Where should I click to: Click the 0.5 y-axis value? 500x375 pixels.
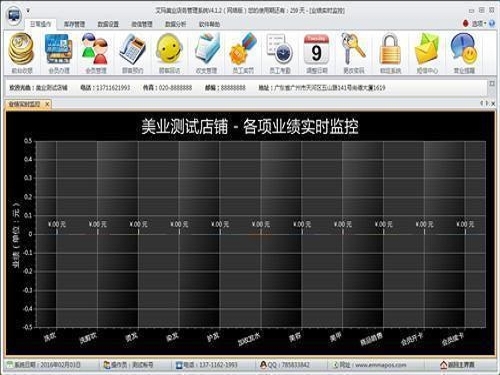point(28,141)
